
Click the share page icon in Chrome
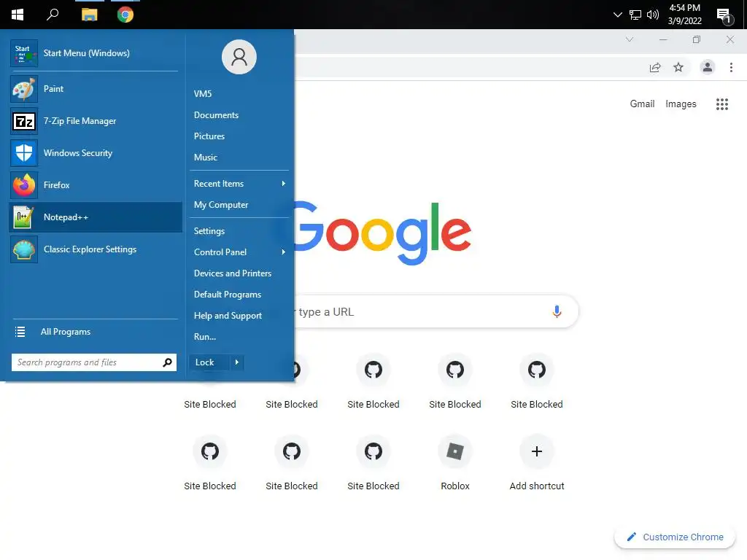coord(655,68)
